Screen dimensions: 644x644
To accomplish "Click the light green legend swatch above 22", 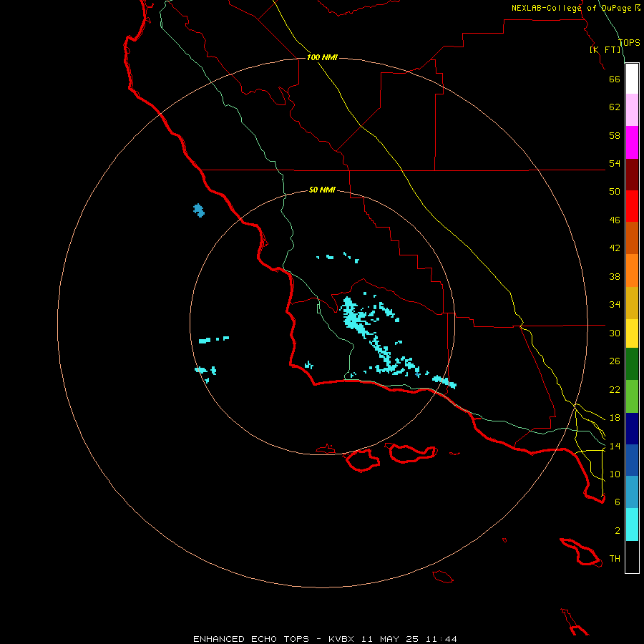I will pos(632,396).
